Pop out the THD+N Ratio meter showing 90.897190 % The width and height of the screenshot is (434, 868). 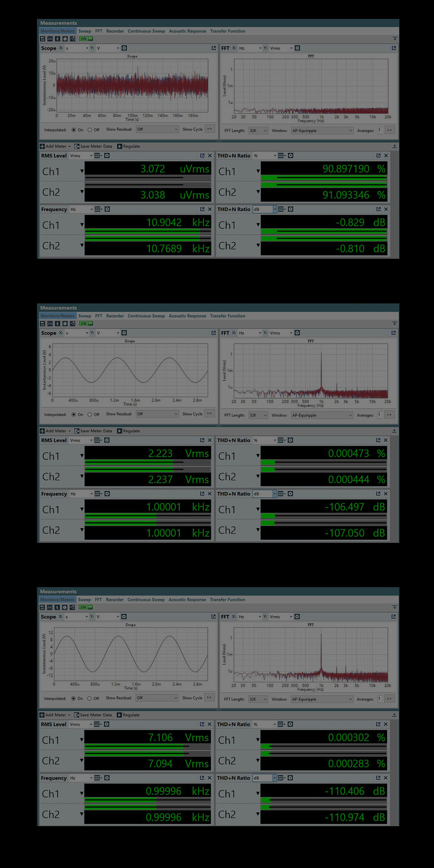[x=378, y=156]
